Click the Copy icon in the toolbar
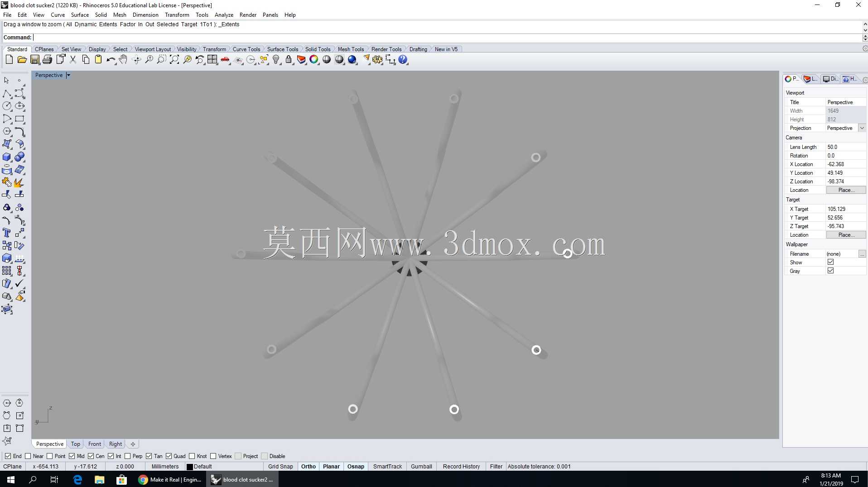868x487 pixels. pos(85,60)
